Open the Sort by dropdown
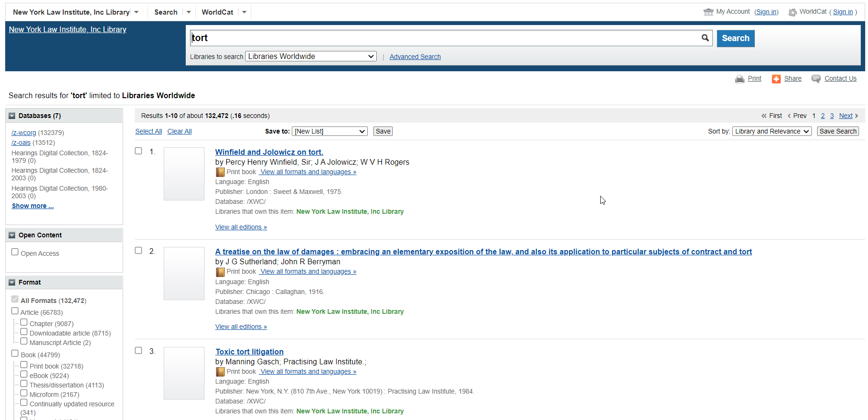The image size is (868, 420). [x=771, y=132]
